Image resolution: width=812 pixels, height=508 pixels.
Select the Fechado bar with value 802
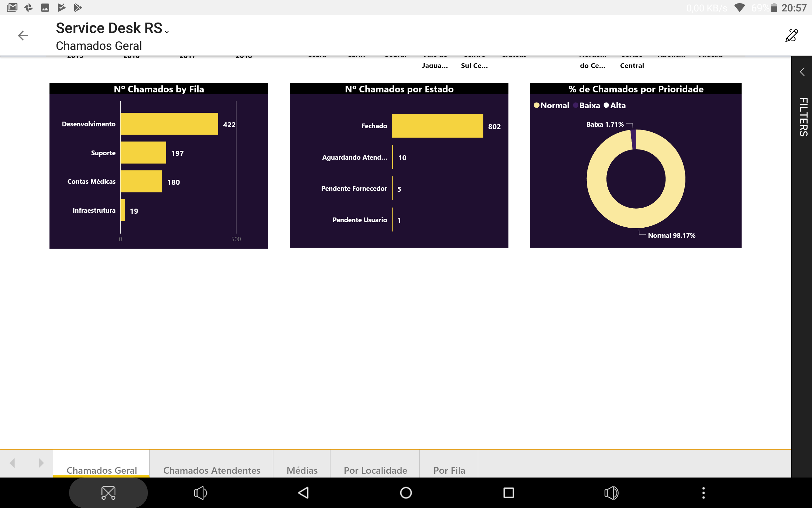point(437,126)
